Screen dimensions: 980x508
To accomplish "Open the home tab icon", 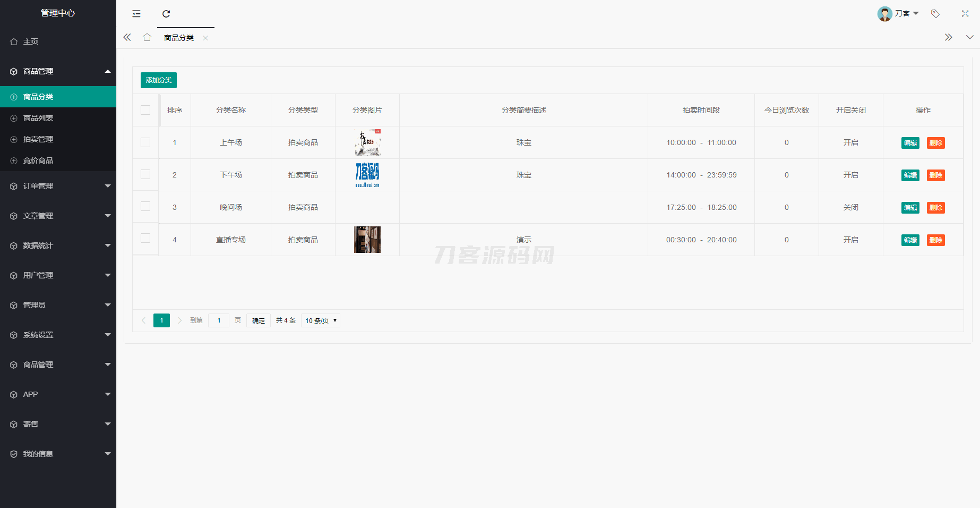I will (x=147, y=37).
